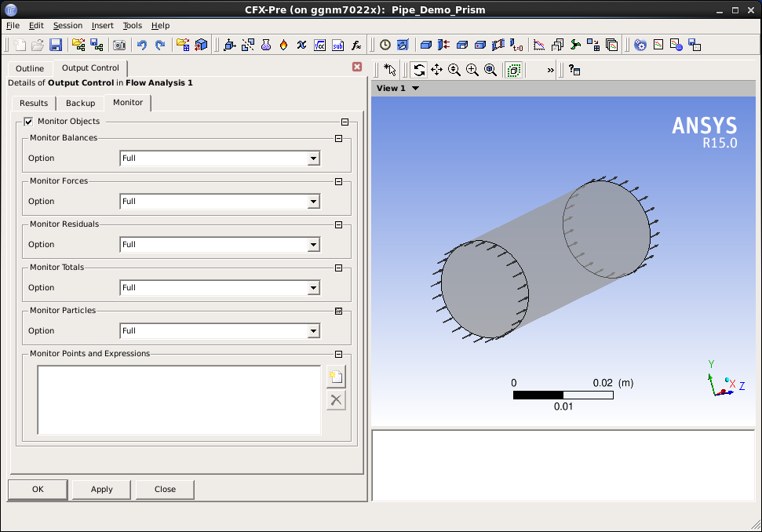Click the Save Case floppy disk icon
Image resolution: width=762 pixels, height=532 pixels.
pos(56,46)
